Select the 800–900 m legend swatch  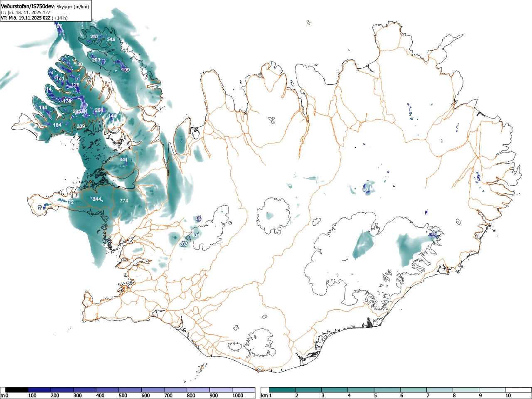(x=198, y=390)
